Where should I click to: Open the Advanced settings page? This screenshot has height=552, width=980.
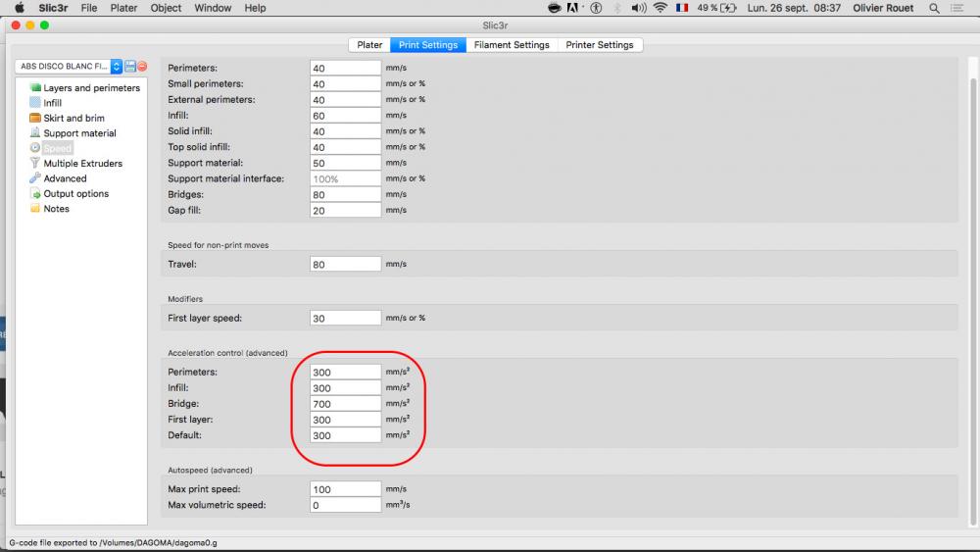coord(65,178)
